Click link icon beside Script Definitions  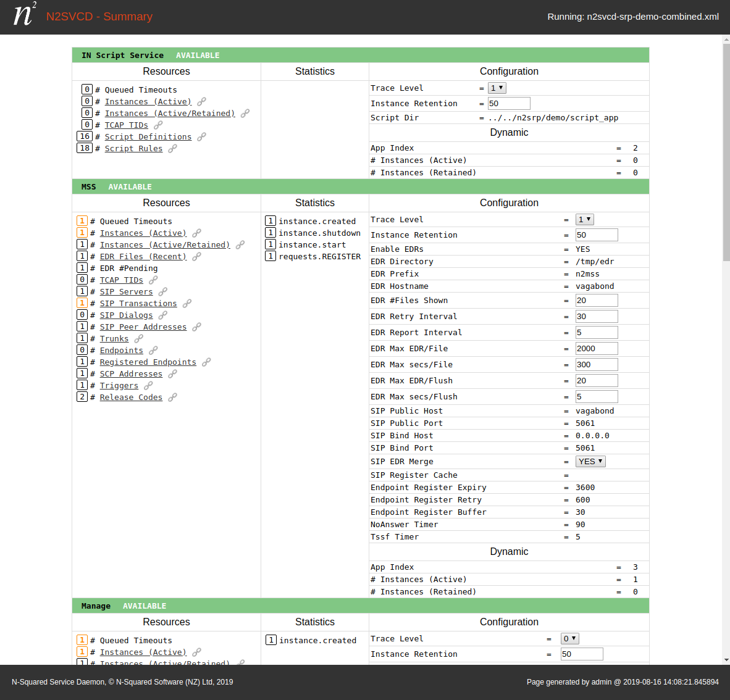pos(201,137)
